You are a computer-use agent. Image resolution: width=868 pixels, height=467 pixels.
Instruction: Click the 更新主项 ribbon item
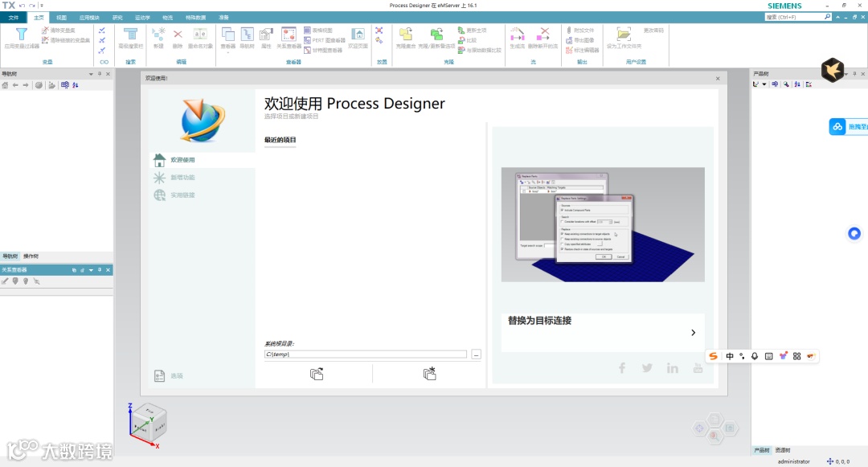(472, 31)
